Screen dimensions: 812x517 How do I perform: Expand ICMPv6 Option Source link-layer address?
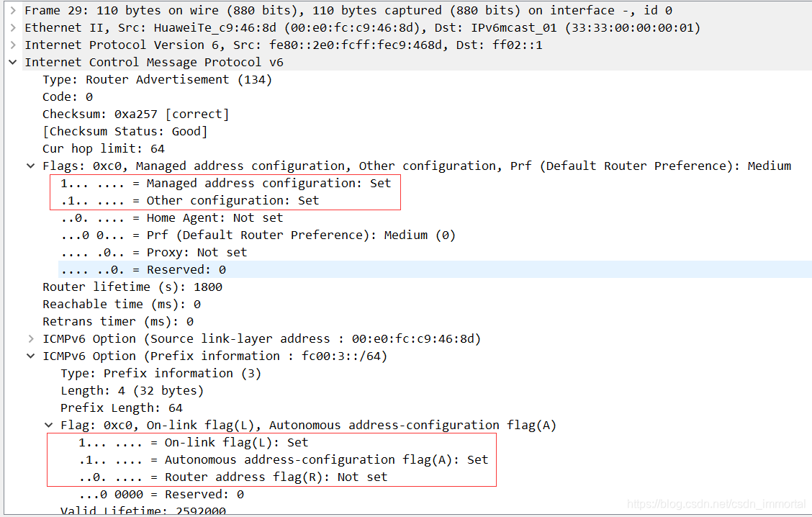[31, 339]
